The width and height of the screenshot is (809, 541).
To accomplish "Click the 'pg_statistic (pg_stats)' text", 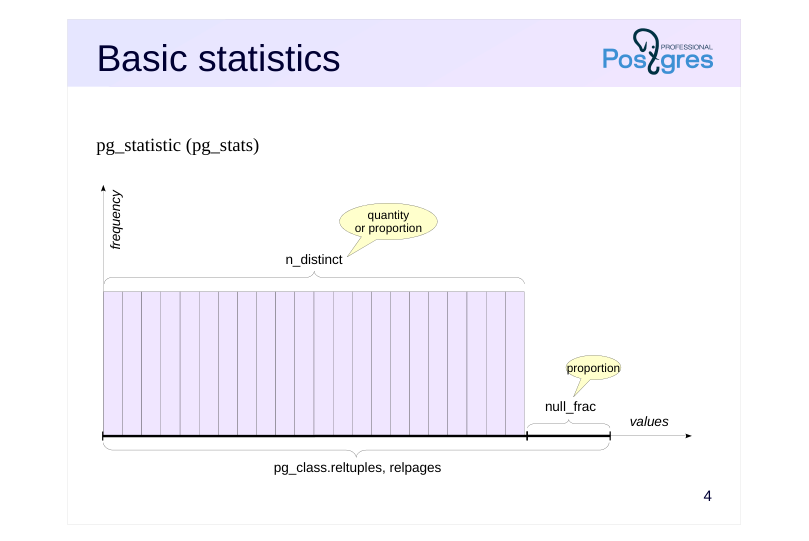I will pos(177,146).
